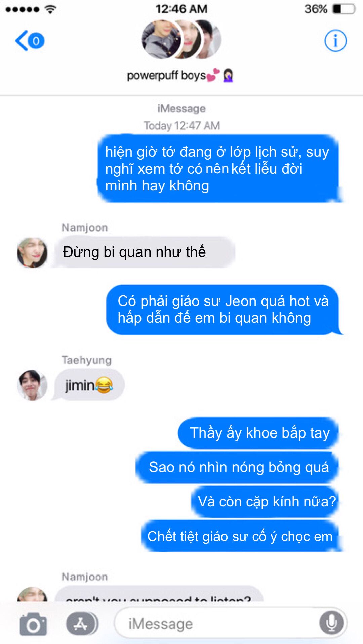The width and height of the screenshot is (363, 644).
Task: Tap the 'jimin' message bubble with laughing emoji
Action: click(x=89, y=385)
